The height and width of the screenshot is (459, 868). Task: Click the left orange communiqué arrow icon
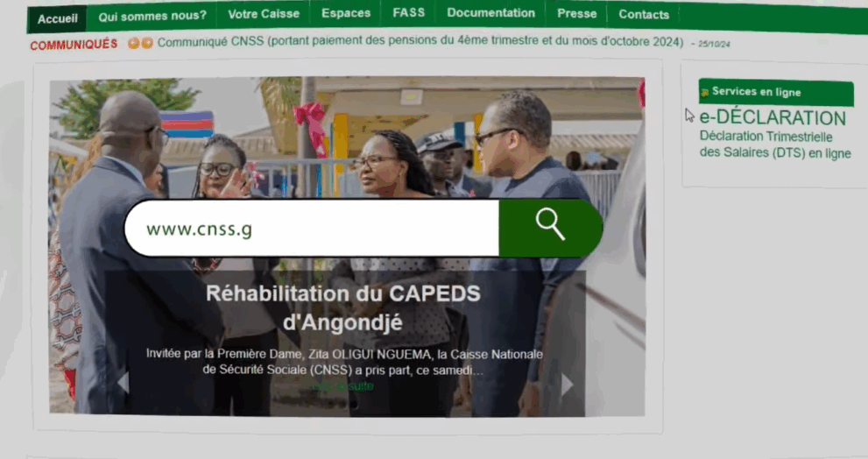coord(133,43)
